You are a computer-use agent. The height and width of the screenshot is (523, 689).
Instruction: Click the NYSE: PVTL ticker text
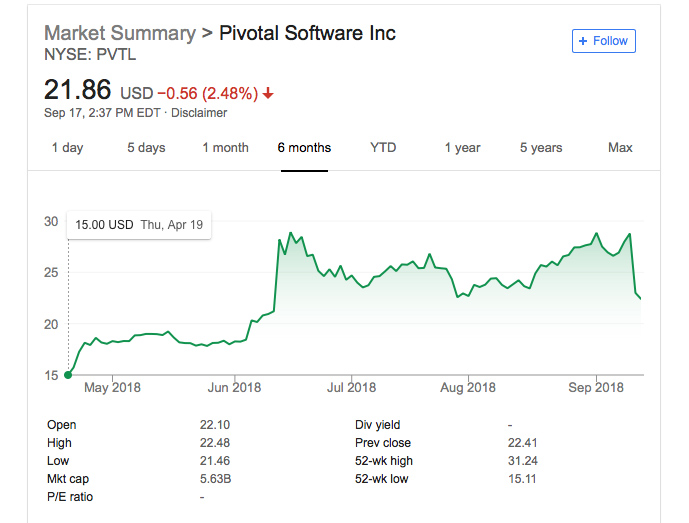(x=90, y=55)
